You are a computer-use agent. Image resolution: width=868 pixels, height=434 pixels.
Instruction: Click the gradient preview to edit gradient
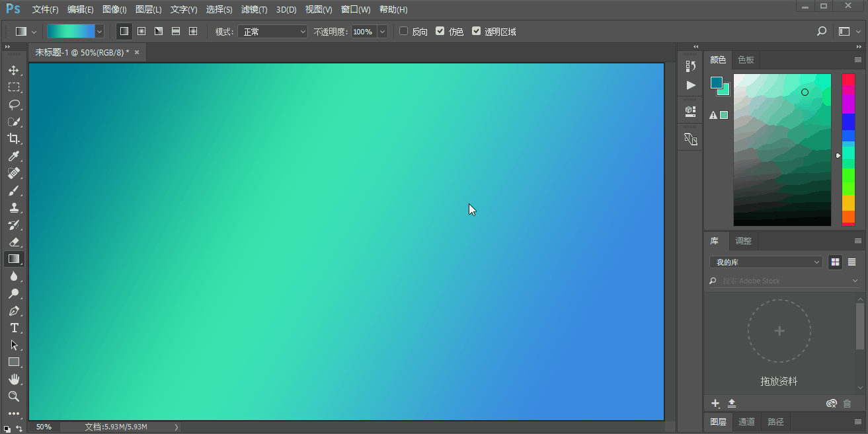pyautogui.click(x=71, y=31)
